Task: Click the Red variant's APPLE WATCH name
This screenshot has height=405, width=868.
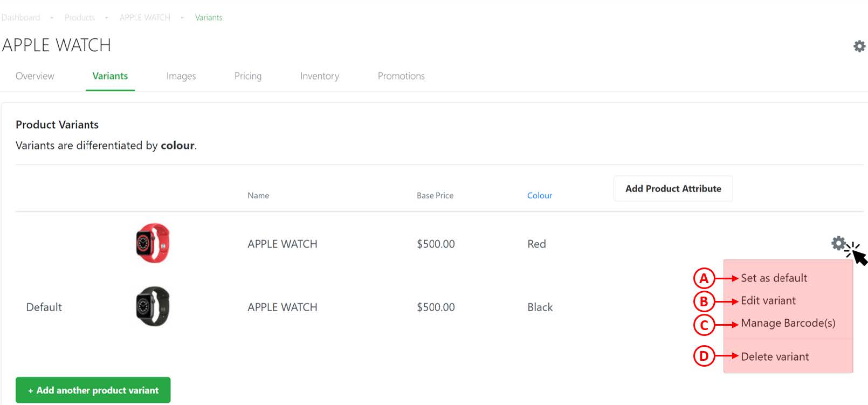Action: (283, 244)
